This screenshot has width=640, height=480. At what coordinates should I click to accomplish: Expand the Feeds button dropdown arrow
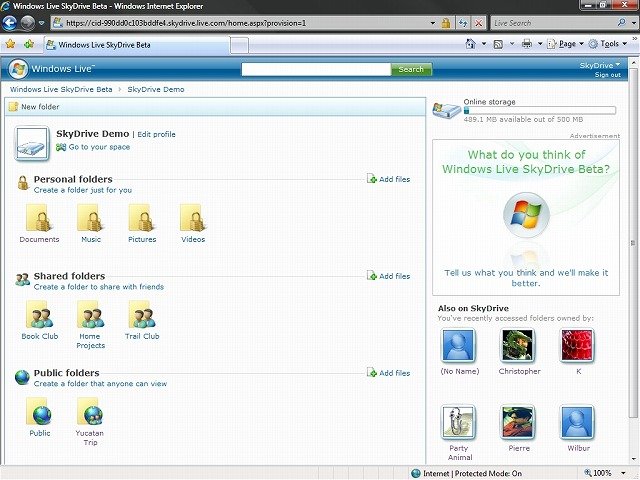point(512,44)
